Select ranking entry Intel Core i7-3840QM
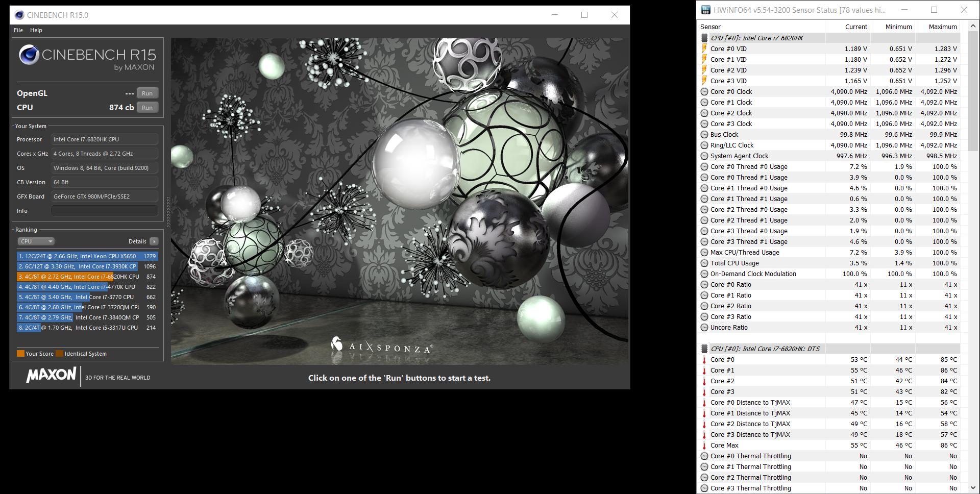980x494 pixels. point(87,317)
